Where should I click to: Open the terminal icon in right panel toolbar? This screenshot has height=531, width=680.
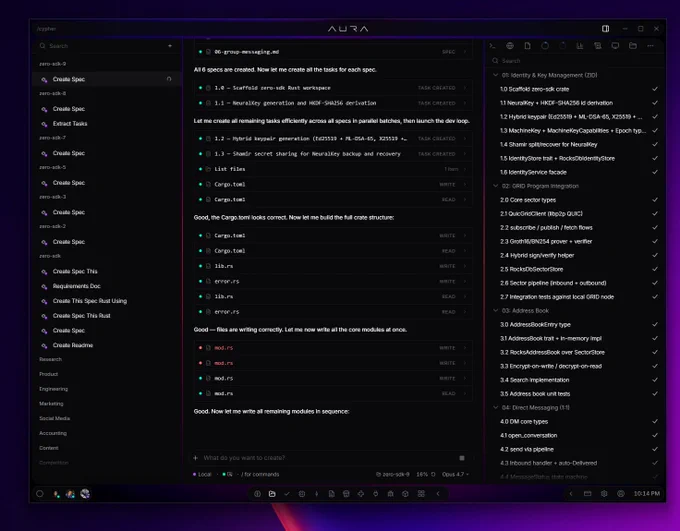[x=492, y=46]
